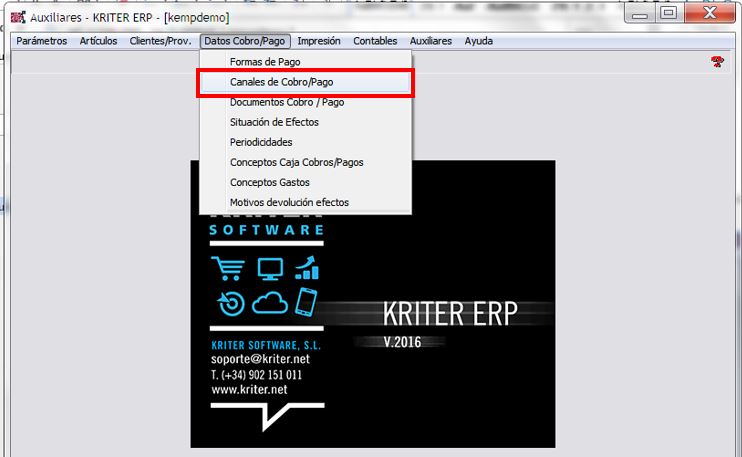Click the circular target arrow icon
This screenshot has width=742, height=457.
point(231,303)
